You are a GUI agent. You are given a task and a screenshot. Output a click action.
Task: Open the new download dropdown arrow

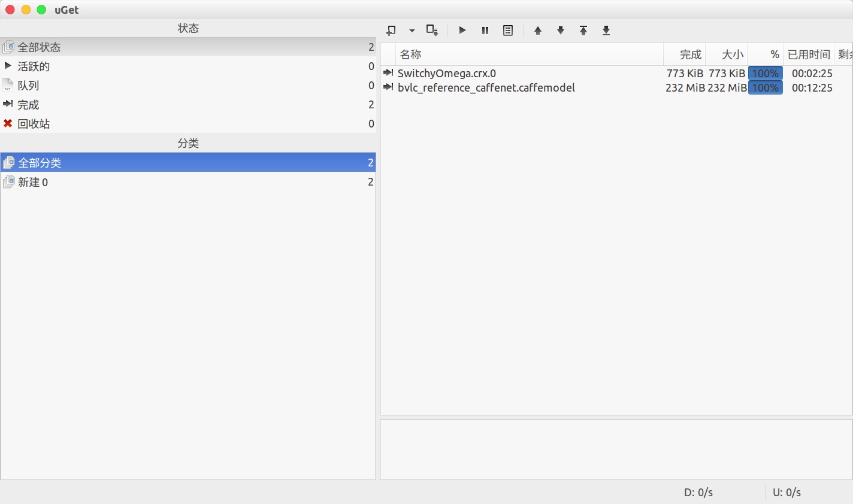click(412, 31)
